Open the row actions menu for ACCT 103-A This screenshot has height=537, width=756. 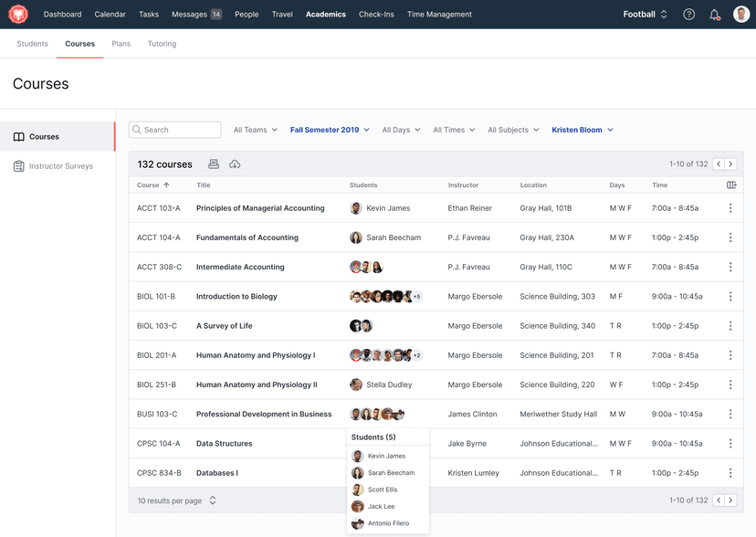pos(730,207)
